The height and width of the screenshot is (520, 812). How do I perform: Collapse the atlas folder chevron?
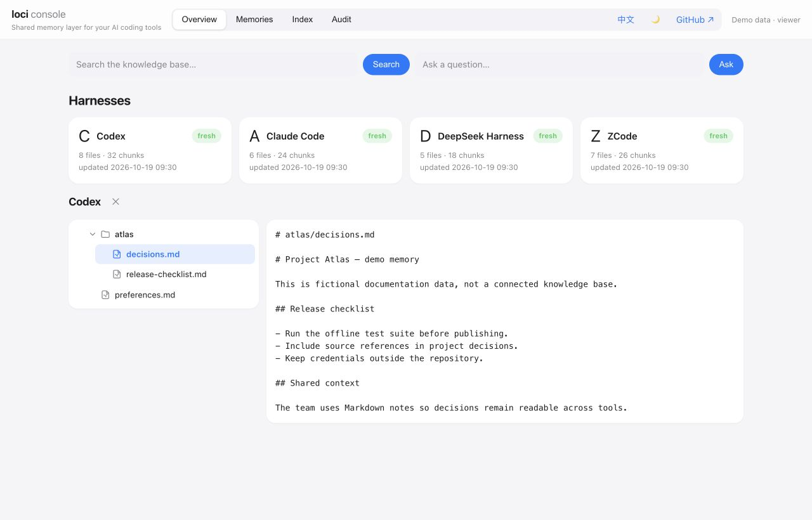tap(93, 234)
